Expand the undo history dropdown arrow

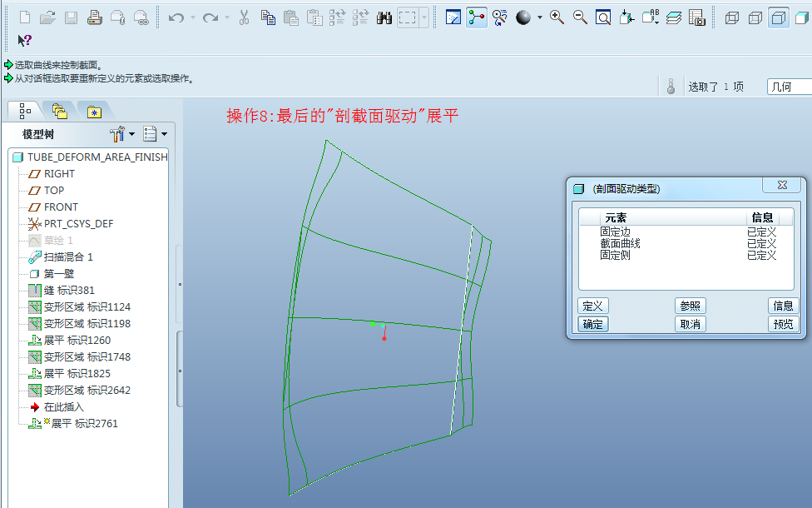[193, 17]
